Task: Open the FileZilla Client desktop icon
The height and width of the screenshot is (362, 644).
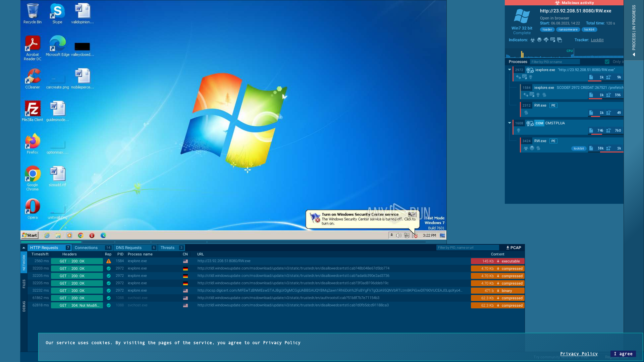Action: [33, 111]
